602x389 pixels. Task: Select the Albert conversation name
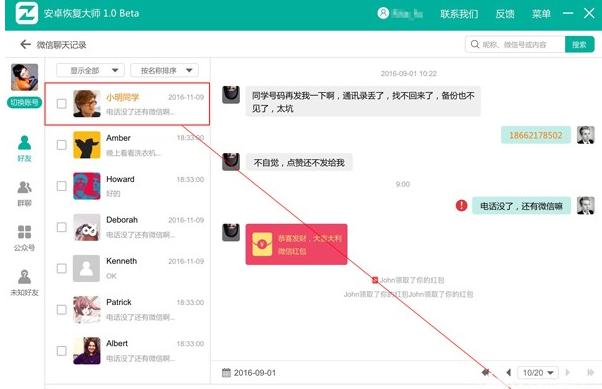coord(117,343)
